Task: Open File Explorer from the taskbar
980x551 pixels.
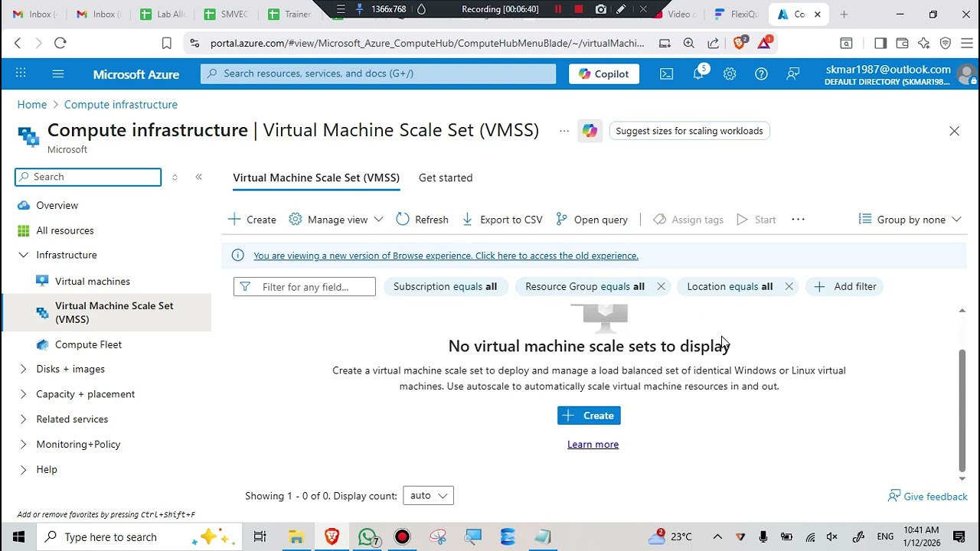Action: pyautogui.click(x=296, y=536)
